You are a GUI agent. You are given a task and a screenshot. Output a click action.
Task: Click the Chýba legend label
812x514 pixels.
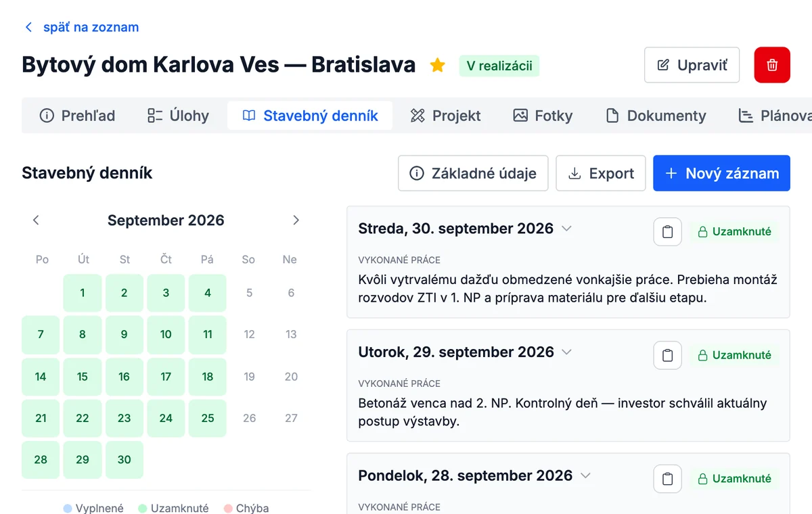[252, 508]
